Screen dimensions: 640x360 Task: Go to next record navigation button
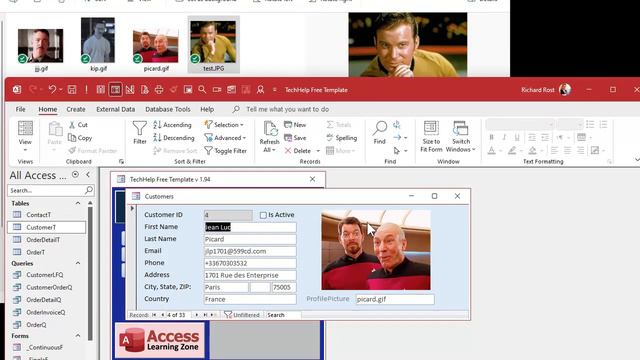pyautogui.click(x=197, y=315)
